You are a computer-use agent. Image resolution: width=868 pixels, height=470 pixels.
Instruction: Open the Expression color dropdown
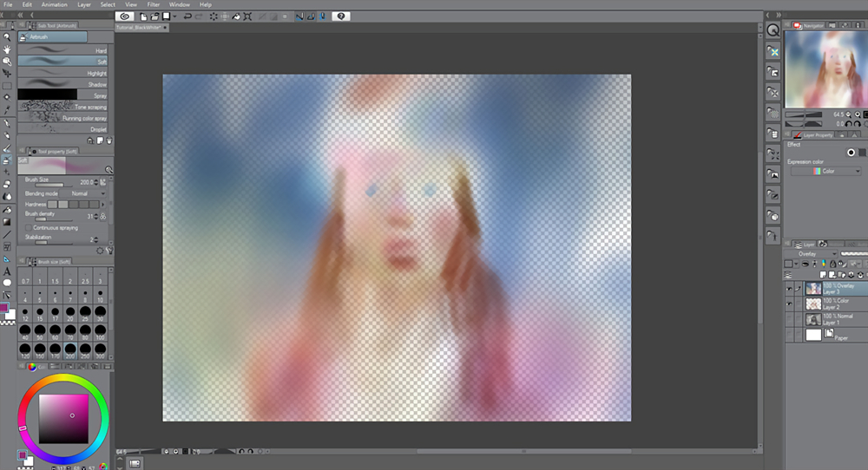(824, 172)
